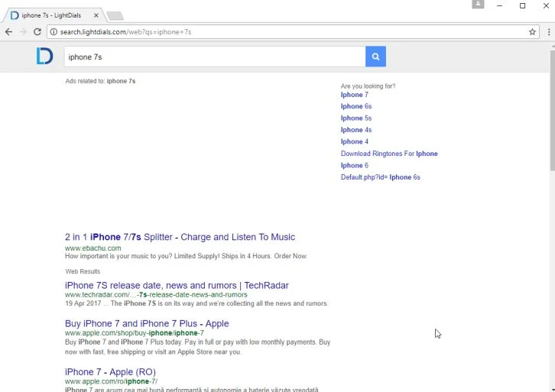Open Iphone 5s suggestion
The width and height of the screenshot is (555, 392).
point(356,118)
